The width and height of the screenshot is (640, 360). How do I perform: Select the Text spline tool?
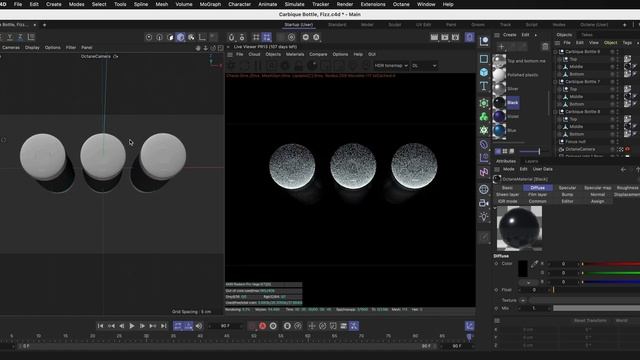484,86
